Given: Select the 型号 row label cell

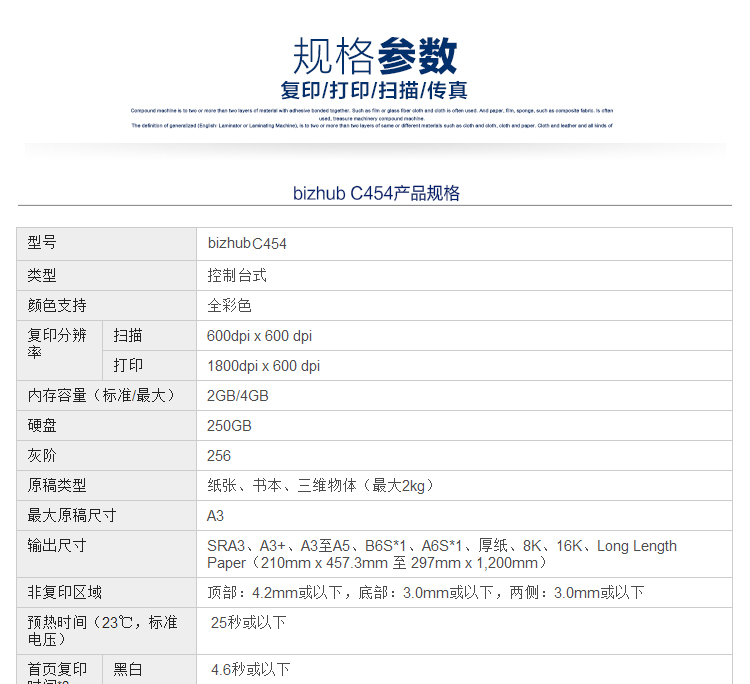Looking at the screenshot, I should [42, 243].
